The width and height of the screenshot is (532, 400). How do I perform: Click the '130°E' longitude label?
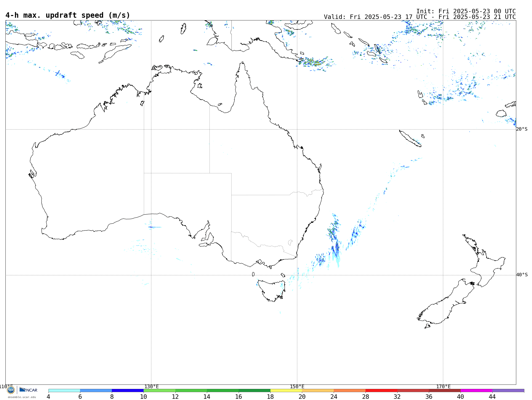pyautogui.click(x=151, y=386)
